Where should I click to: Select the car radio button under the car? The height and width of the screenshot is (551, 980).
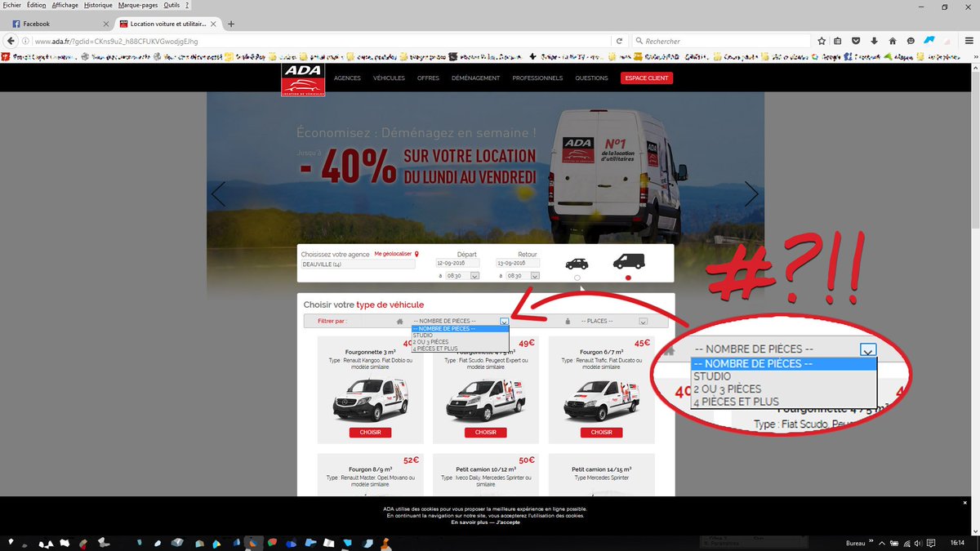577,278
